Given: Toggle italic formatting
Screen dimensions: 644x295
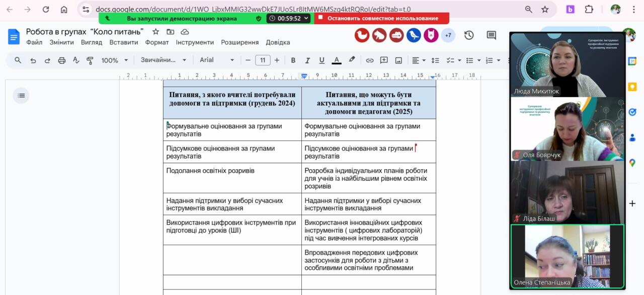Looking at the screenshot, I should [307, 60].
